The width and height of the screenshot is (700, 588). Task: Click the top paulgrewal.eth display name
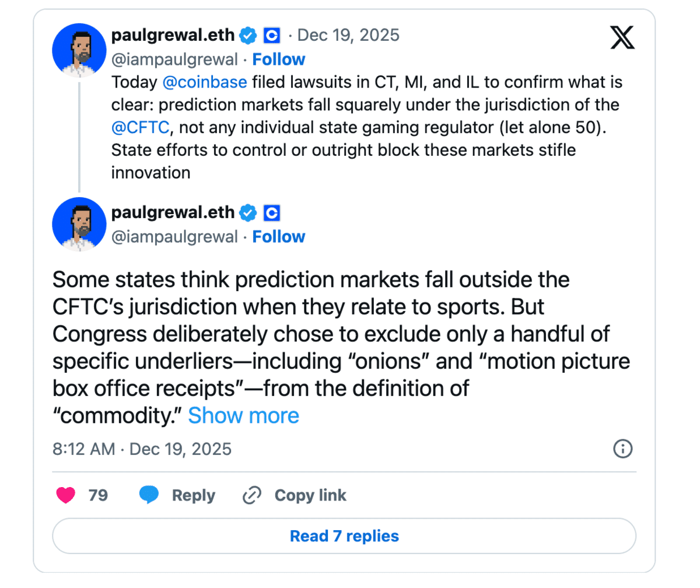click(x=173, y=36)
